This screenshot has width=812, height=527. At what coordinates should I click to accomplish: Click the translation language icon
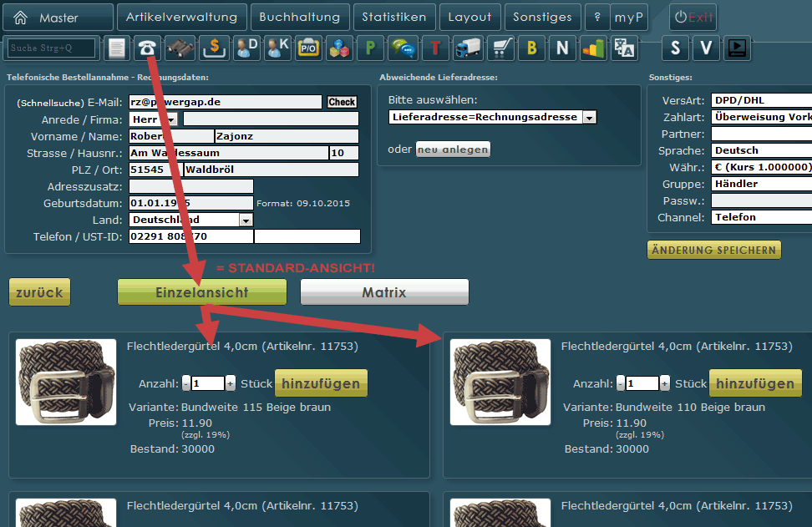tap(624, 48)
